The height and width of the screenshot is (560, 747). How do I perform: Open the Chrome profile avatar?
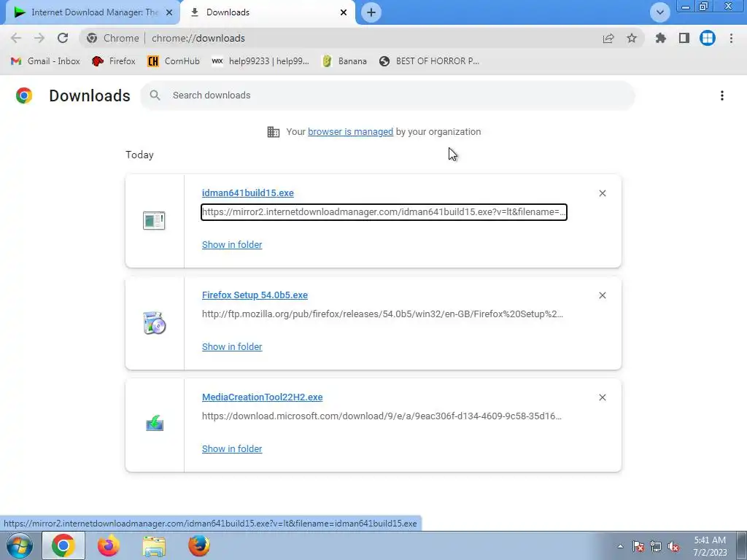[708, 38]
